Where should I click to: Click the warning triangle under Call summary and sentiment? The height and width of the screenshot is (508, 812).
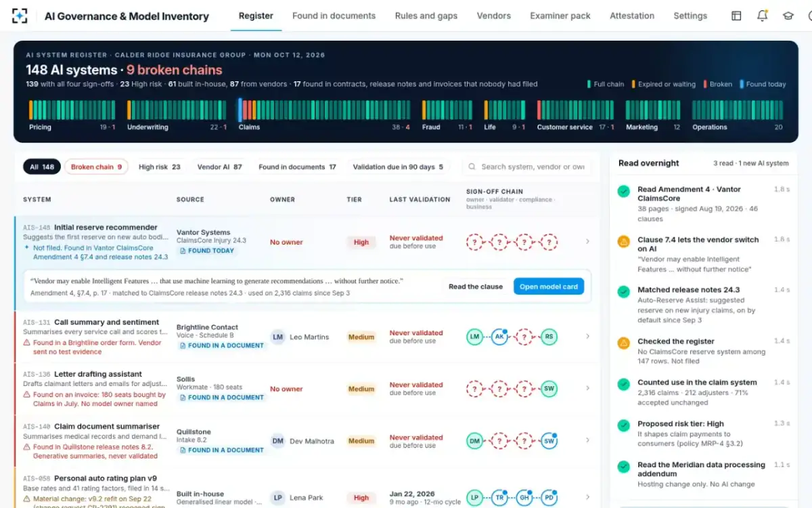coord(27,343)
